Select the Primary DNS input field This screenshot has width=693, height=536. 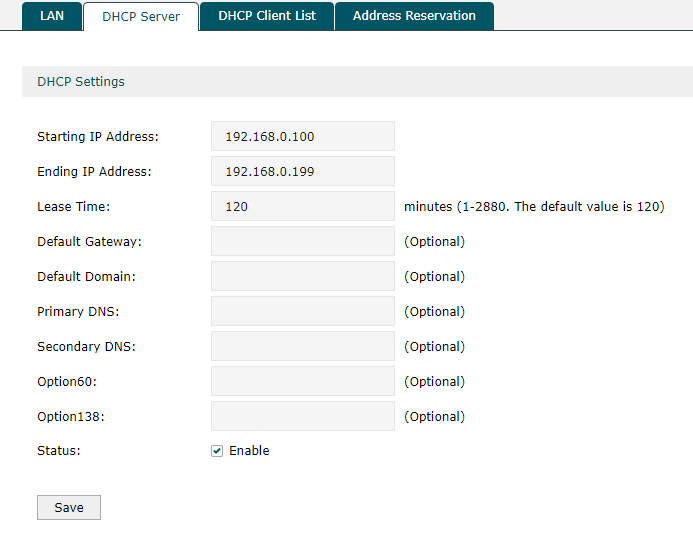tap(303, 311)
